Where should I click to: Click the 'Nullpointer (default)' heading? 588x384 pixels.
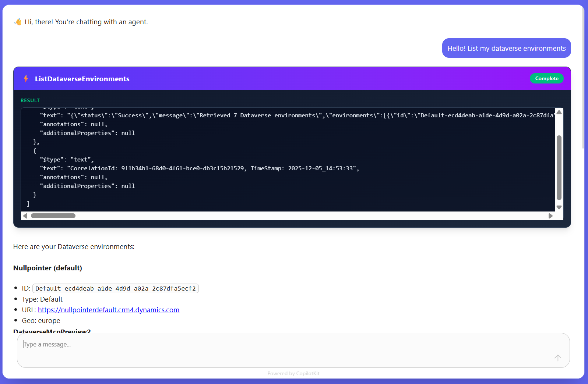tap(47, 268)
